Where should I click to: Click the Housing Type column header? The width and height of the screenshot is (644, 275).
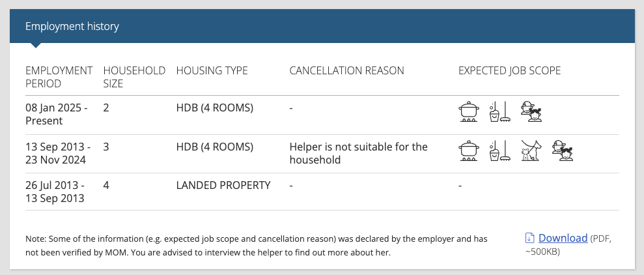pos(212,70)
